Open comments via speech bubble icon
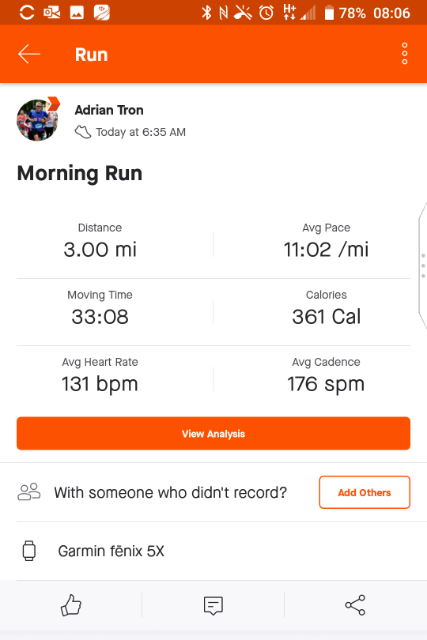 pos(213,605)
